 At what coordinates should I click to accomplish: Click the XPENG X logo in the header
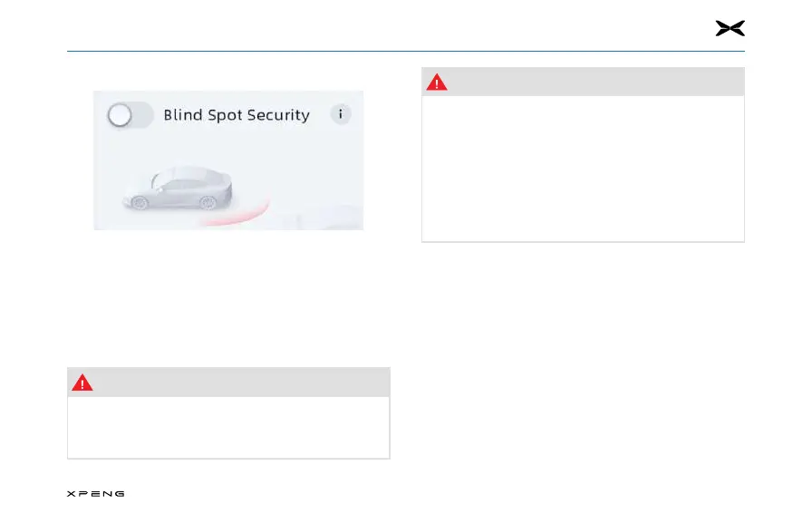[x=730, y=28]
